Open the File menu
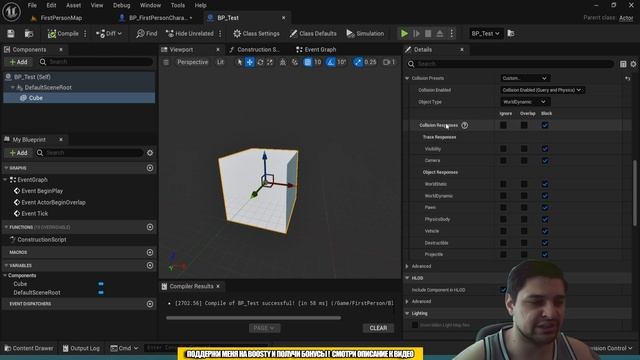Screen dimensions: 640x360 coord(32,5)
